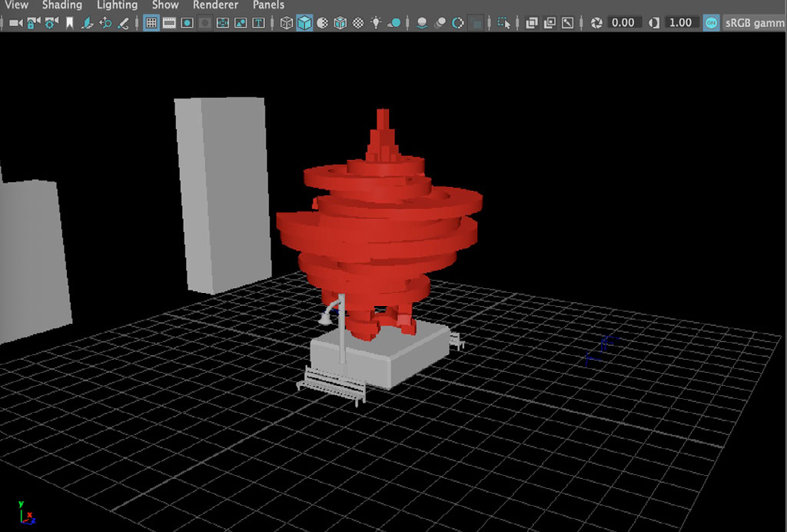Toggle the Film Gate overlay
The width and height of the screenshot is (787, 532).
(x=169, y=23)
